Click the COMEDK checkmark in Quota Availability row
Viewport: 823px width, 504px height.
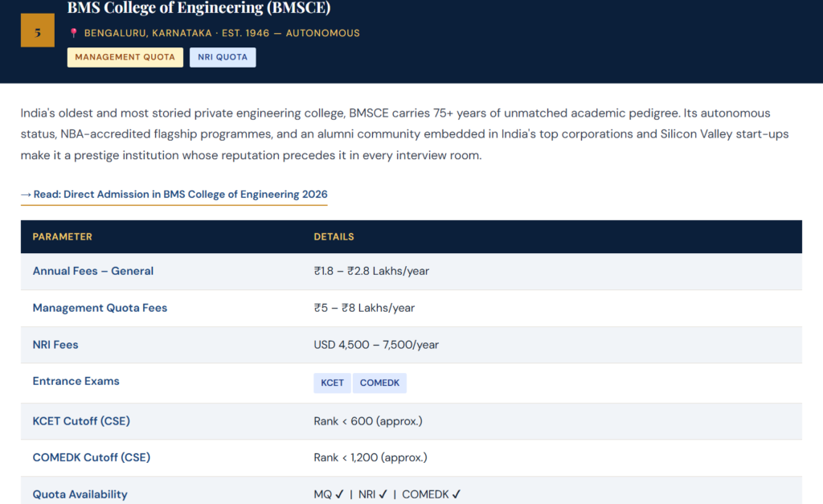(456, 494)
